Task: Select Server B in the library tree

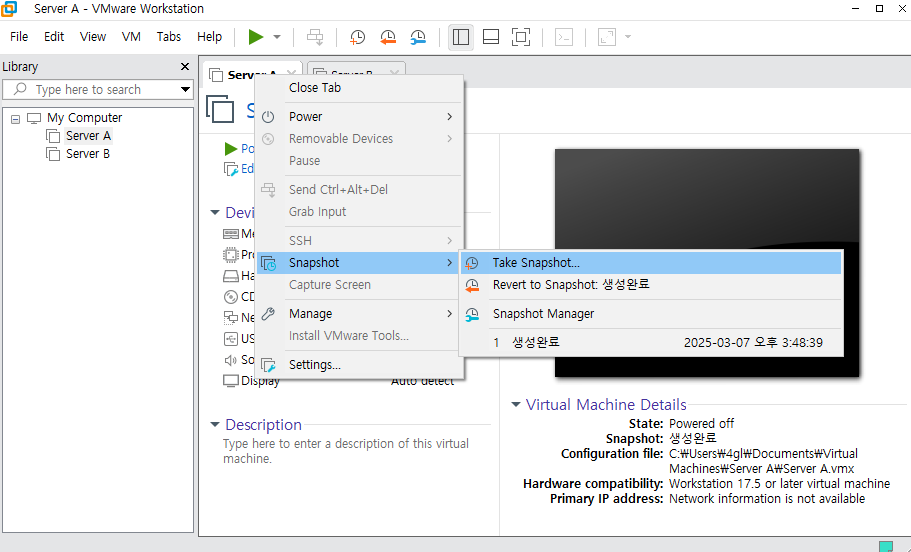Action: coord(88,154)
